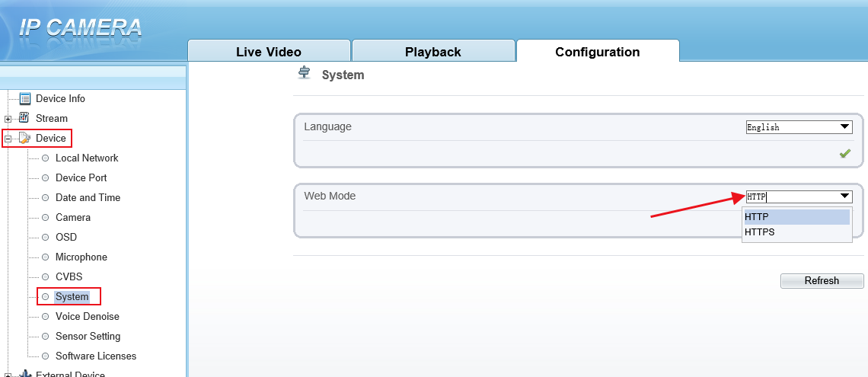Screen dimensions: 868x377
Task: Click the Refresh button
Action: (x=822, y=281)
